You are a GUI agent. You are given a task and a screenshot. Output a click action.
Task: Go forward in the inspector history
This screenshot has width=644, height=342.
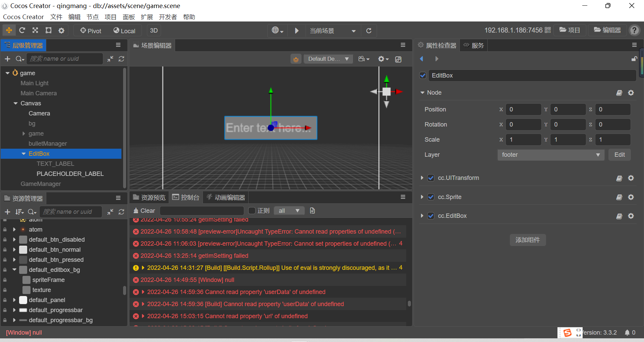(436, 59)
